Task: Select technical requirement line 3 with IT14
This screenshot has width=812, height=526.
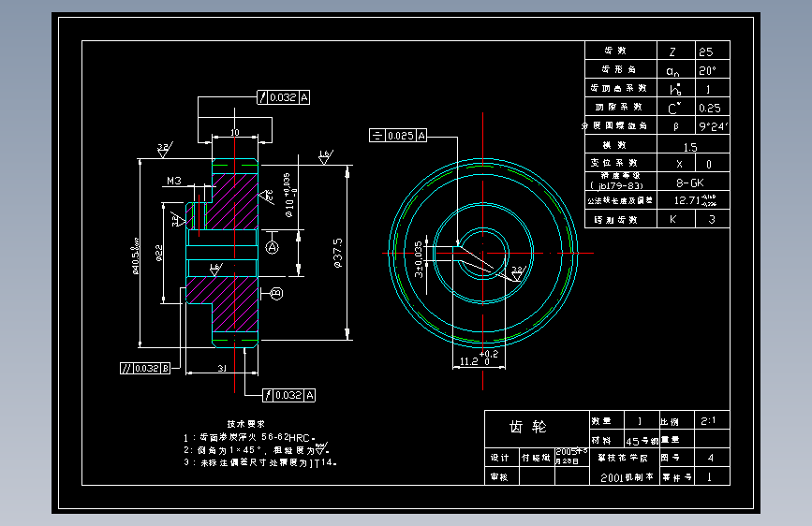Action: (260, 462)
